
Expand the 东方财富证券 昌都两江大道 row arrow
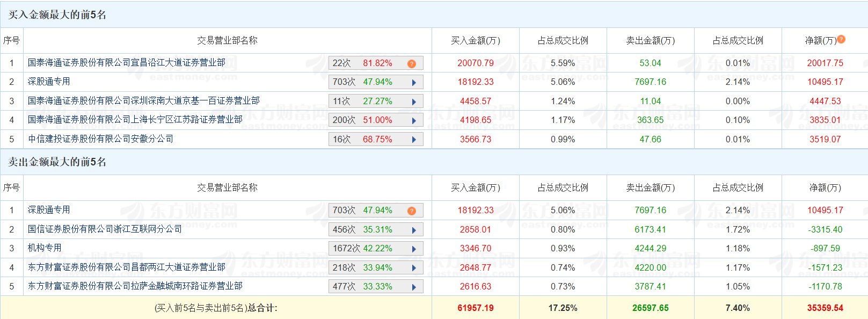pyautogui.click(x=414, y=268)
